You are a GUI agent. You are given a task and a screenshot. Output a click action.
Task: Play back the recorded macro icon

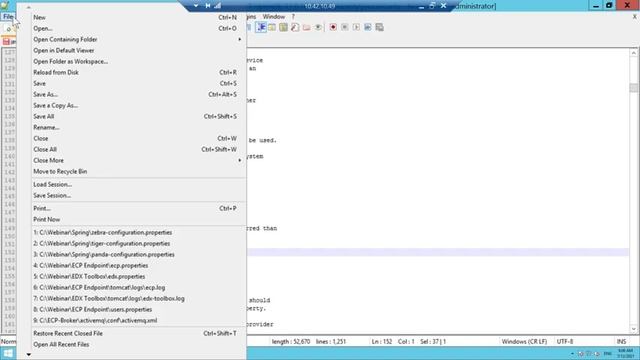click(x=356, y=27)
